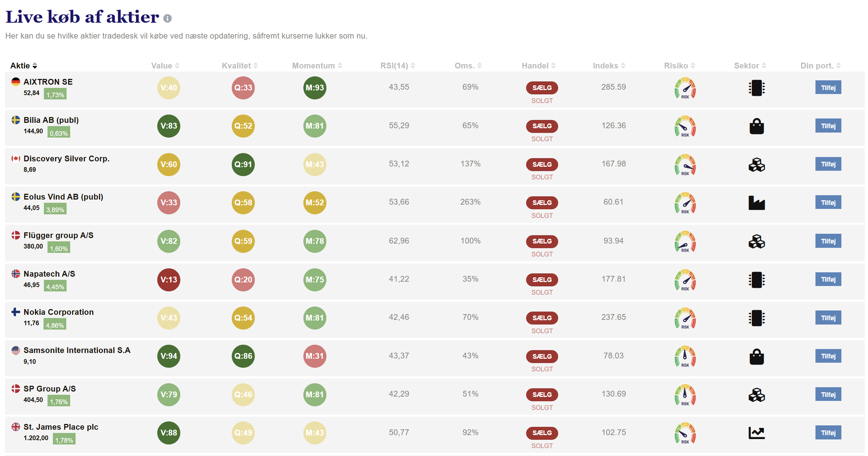The width and height of the screenshot is (868, 456).
Task: Click Discovery Silver Q:91 quality circle
Action: point(243,165)
